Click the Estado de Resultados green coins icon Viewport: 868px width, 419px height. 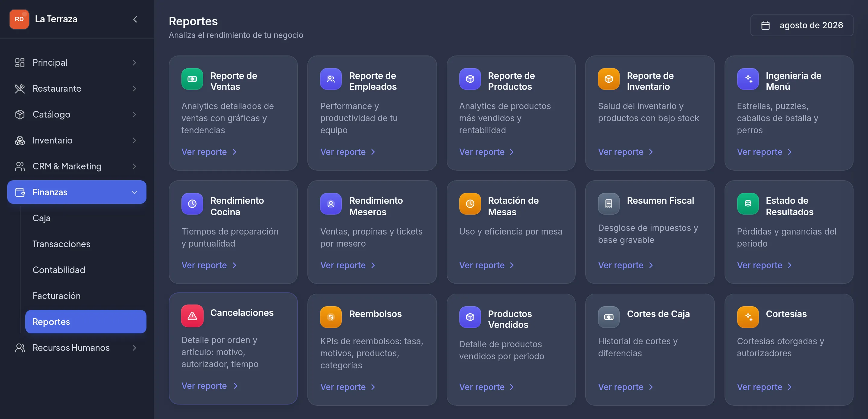748,203
